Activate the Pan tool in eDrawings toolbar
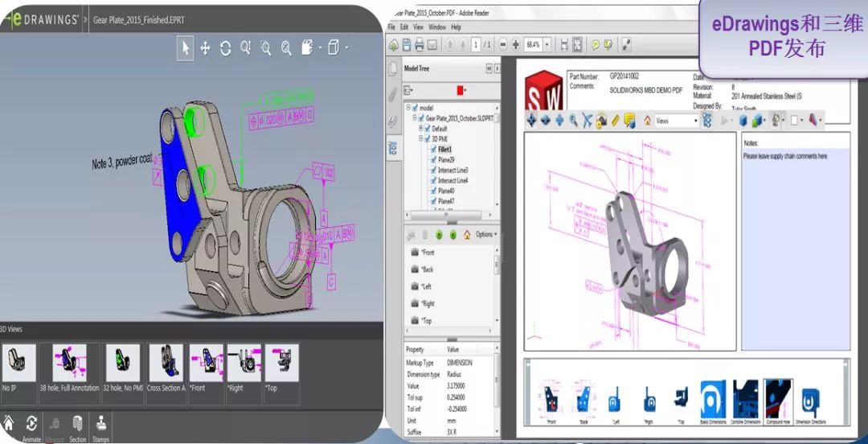868x444 pixels. [x=205, y=48]
